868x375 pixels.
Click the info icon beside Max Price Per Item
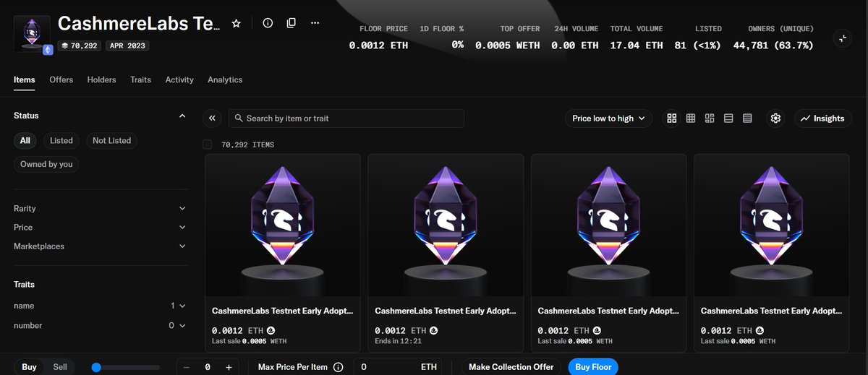[x=338, y=367]
